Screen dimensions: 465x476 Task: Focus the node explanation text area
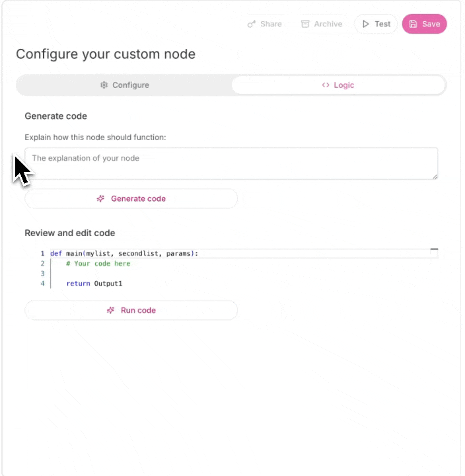(231, 164)
